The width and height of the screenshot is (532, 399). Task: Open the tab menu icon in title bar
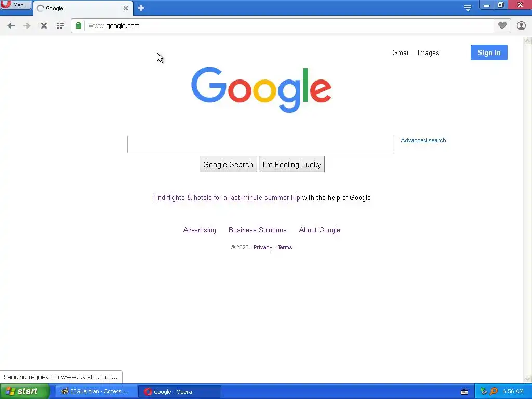coord(468,8)
